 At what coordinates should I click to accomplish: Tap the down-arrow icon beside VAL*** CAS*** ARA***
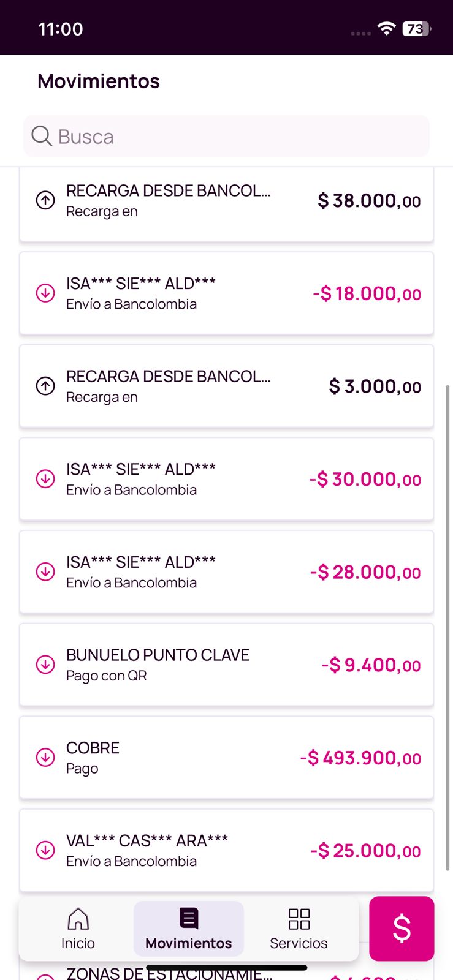[x=45, y=850]
